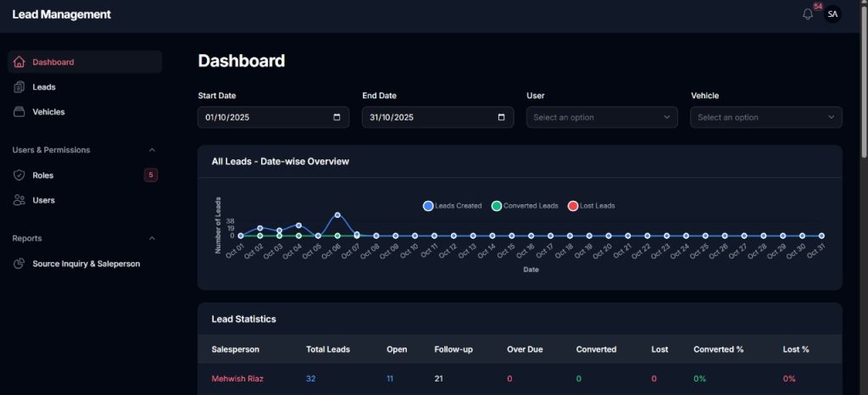This screenshot has height=395, width=868.
Task: Click the Users people icon
Action: click(x=19, y=200)
